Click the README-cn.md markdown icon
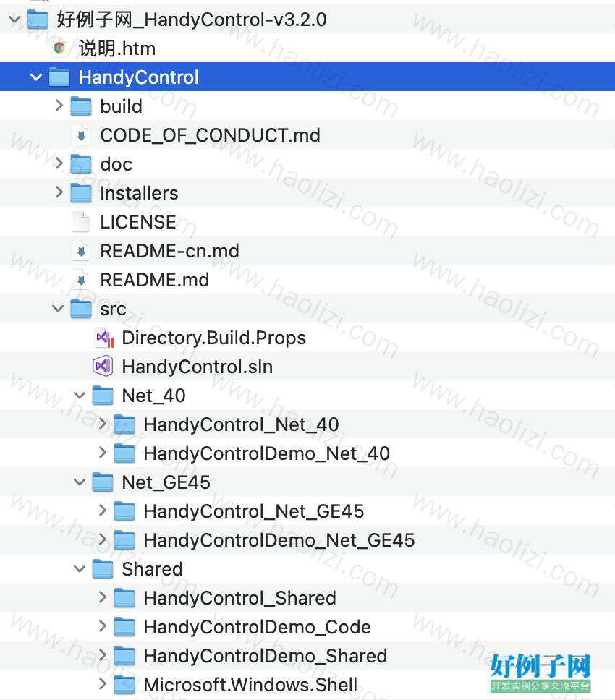The height and width of the screenshot is (700, 615). 81,250
